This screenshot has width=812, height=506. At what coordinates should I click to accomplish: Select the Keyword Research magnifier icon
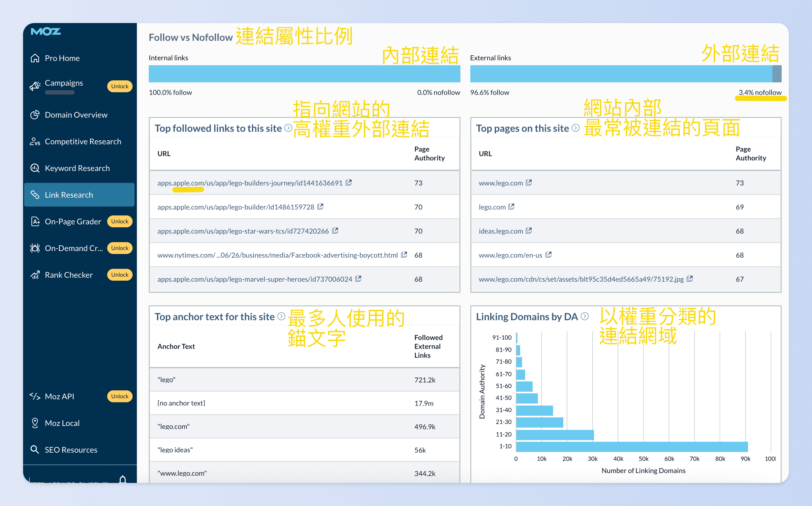tap(35, 168)
